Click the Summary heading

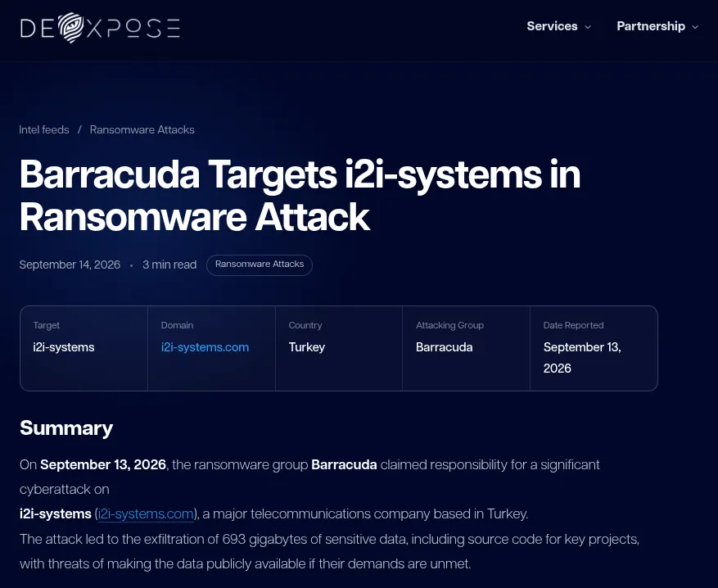[x=66, y=428]
